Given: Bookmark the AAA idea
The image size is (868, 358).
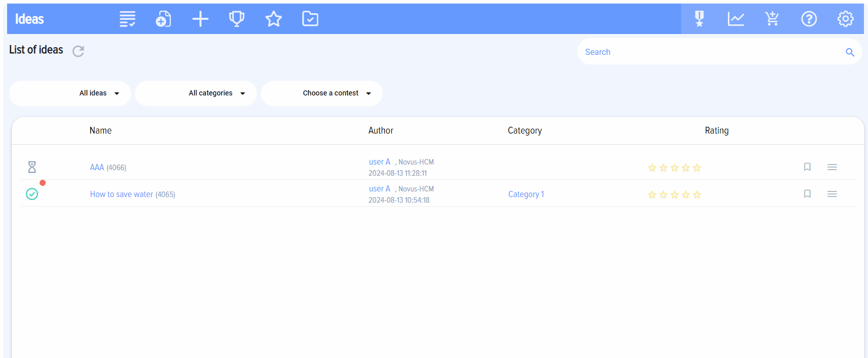Looking at the screenshot, I should pyautogui.click(x=807, y=167).
